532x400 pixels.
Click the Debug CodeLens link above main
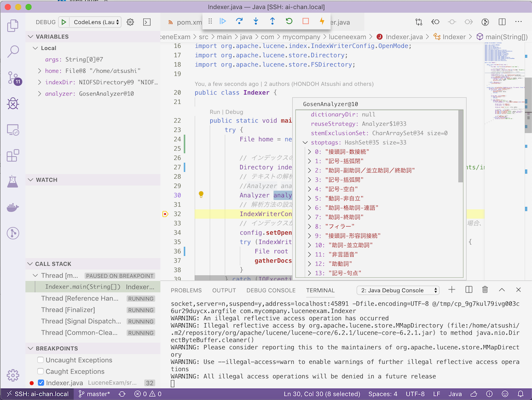point(234,112)
